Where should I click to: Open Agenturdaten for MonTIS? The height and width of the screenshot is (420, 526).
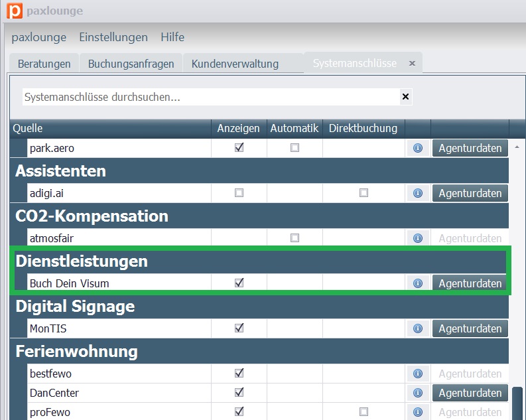pyautogui.click(x=470, y=328)
